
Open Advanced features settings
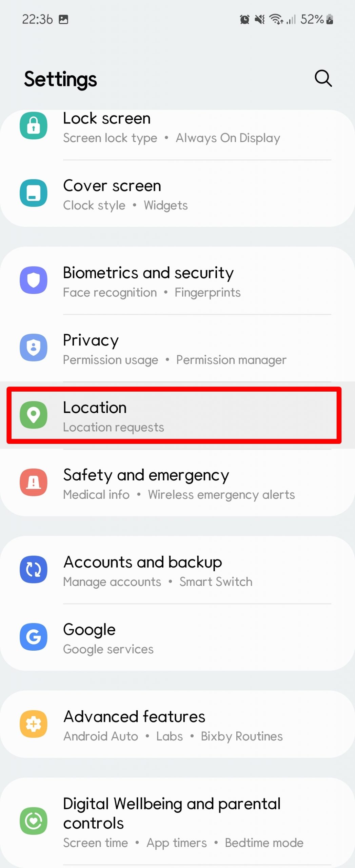[177, 724]
